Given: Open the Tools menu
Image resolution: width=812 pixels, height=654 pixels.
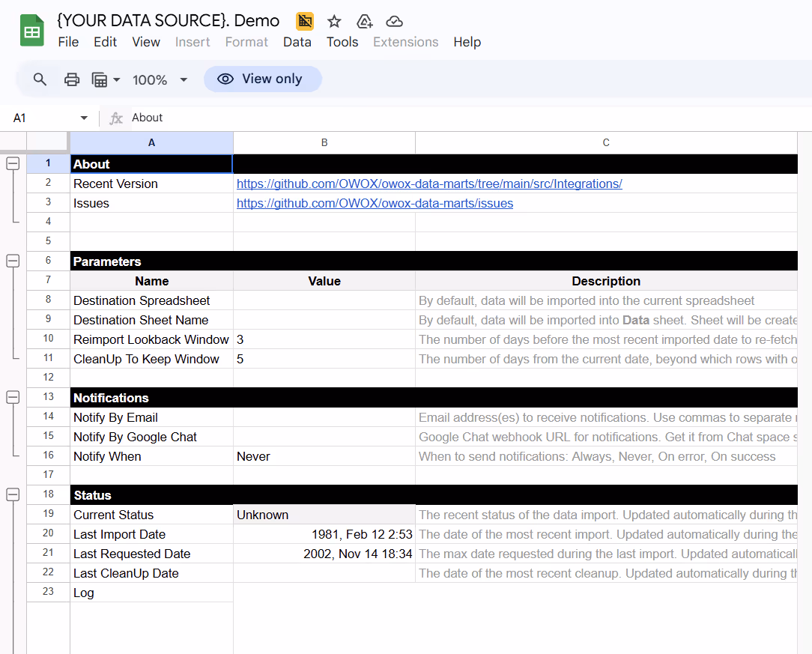Looking at the screenshot, I should (x=342, y=42).
